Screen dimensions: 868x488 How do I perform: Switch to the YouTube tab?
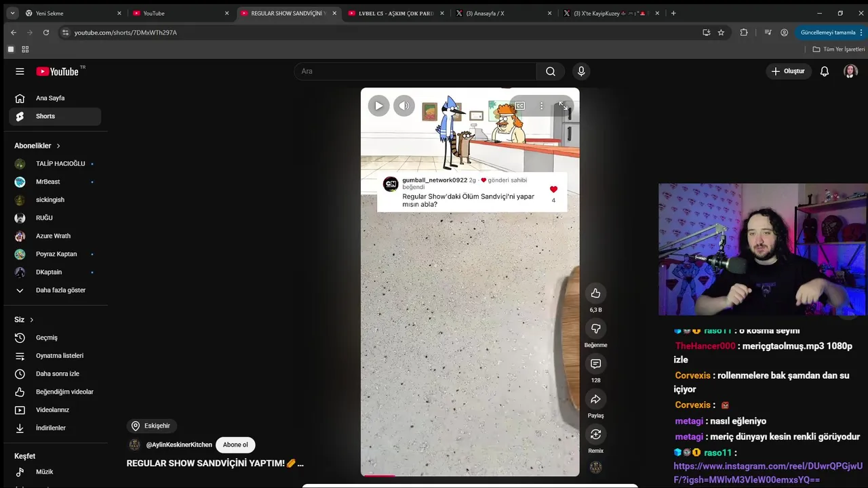click(x=181, y=13)
